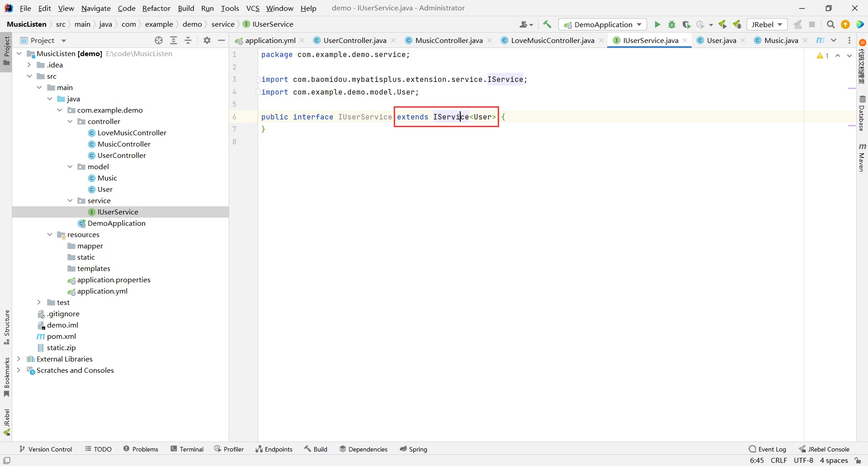Expand the test folder node

tap(39, 302)
